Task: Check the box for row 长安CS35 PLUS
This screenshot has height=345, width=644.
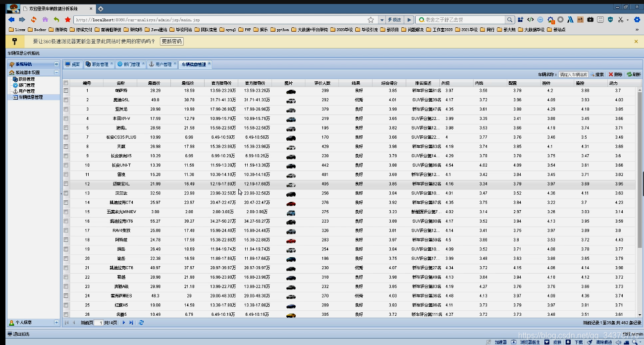Action: pos(66,137)
